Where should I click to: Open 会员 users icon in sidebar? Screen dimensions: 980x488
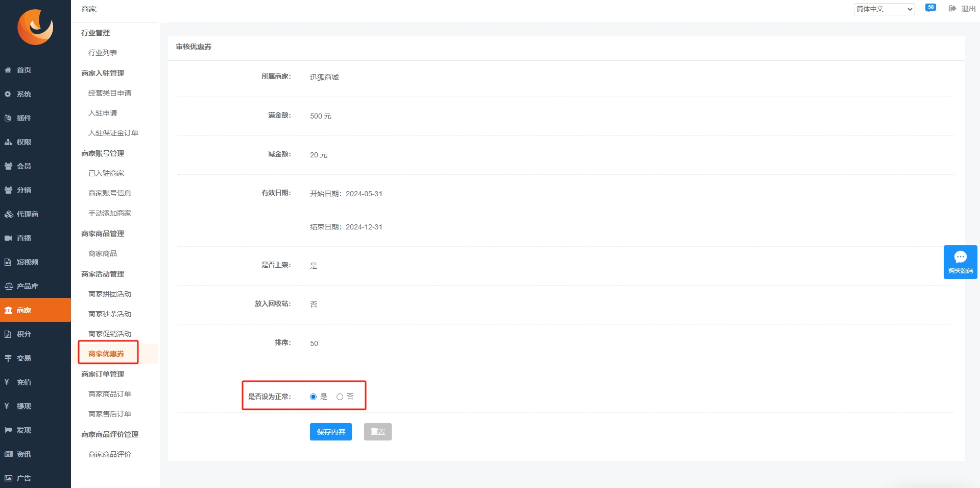point(8,166)
